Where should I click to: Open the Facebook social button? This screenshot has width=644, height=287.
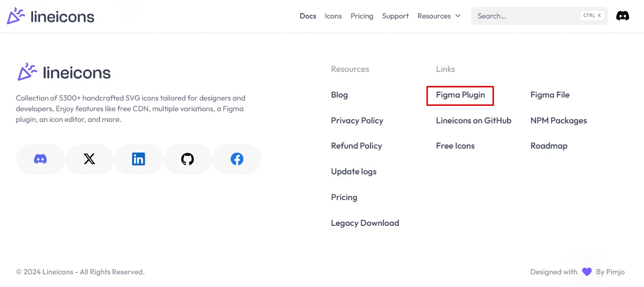[237, 159]
